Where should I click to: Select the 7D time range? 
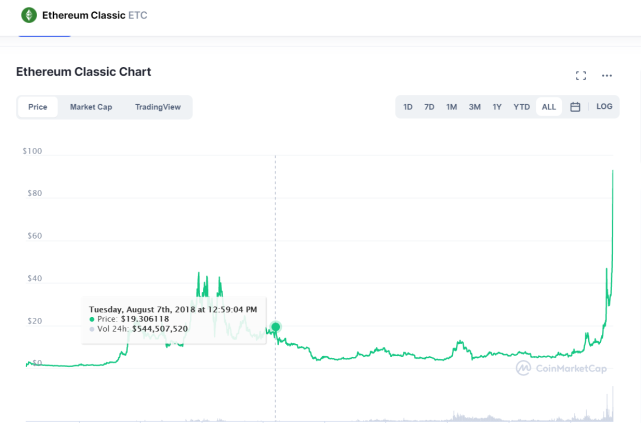coord(429,107)
